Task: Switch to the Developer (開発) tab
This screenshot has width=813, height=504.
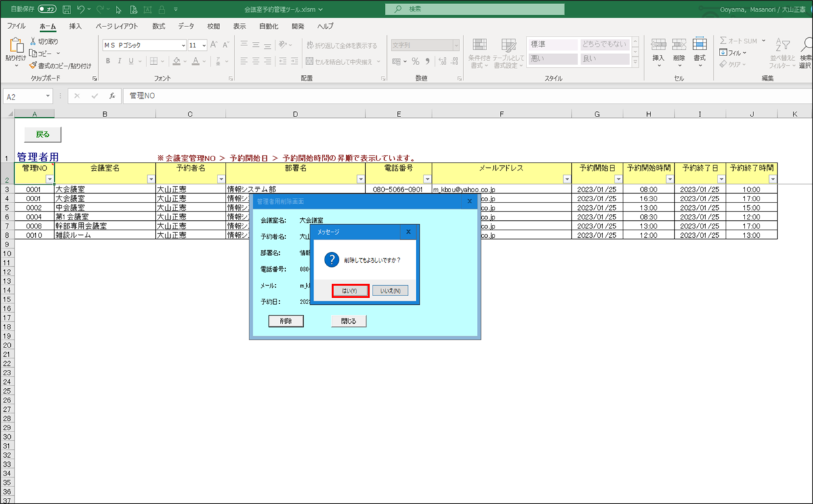Action: click(x=297, y=26)
